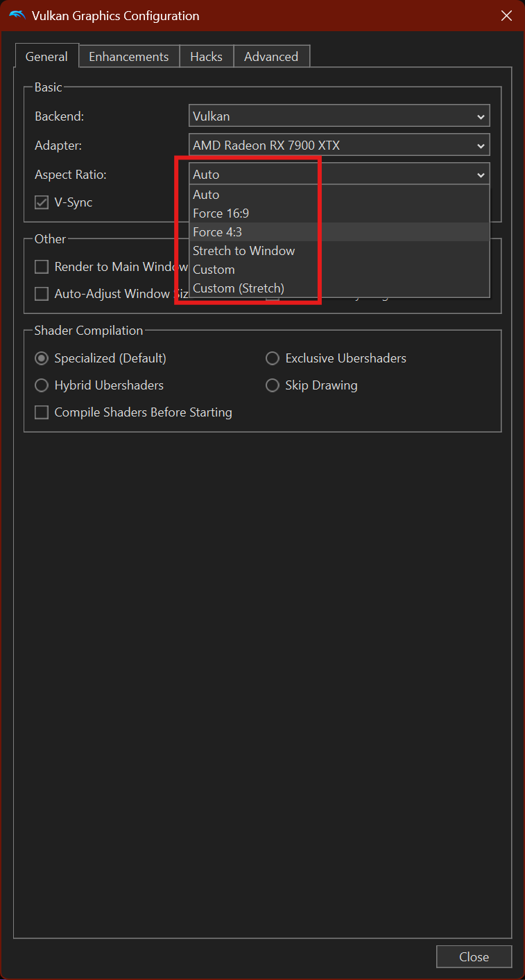525x980 pixels.
Task: Enable Render to Main Window checkbox
Action: pyautogui.click(x=42, y=267)
